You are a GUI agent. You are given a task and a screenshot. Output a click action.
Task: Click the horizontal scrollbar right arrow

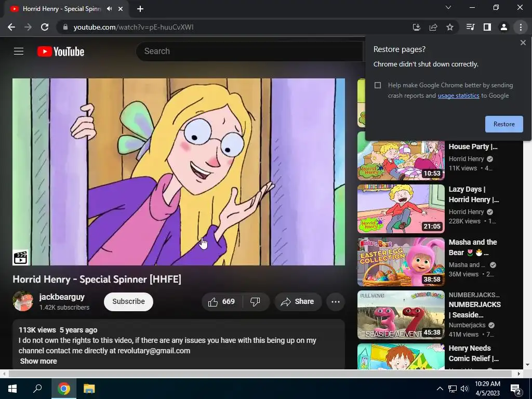pyautogui.click(x=519, y=374)
